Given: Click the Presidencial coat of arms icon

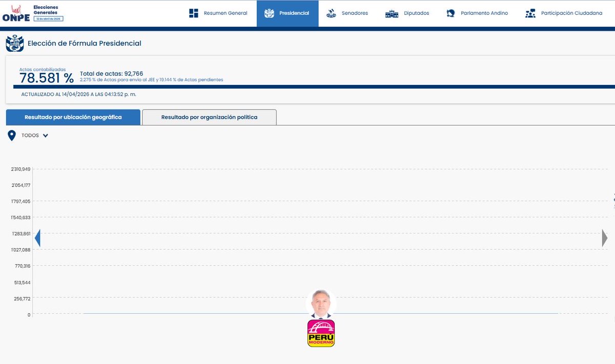Looking at the screenshot, I should coord(269,13).
